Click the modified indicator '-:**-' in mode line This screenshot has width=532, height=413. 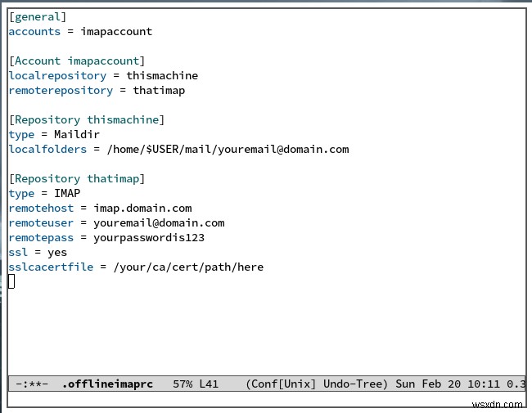pyautogui.click(x=32, y=384)
